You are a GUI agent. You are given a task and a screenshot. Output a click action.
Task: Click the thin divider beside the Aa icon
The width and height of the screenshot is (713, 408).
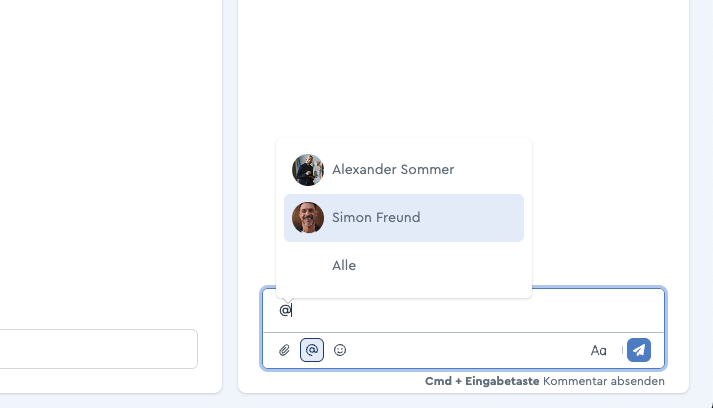(622, 350)
